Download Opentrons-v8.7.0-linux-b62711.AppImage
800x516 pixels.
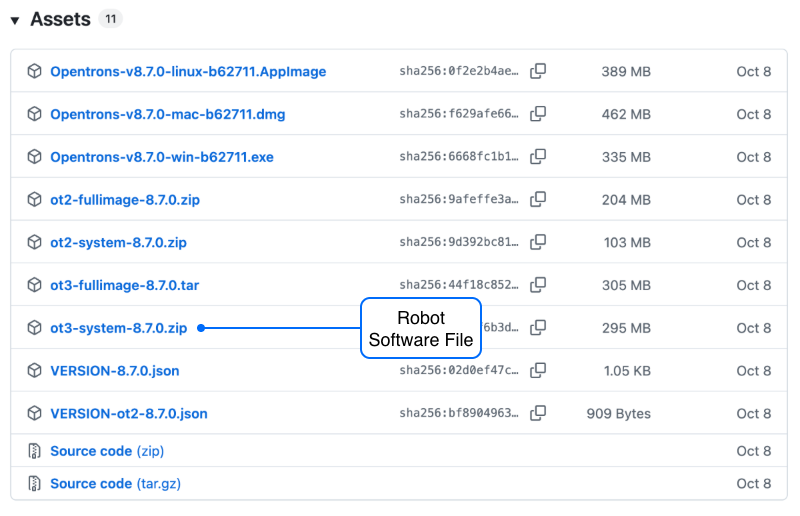188,72
